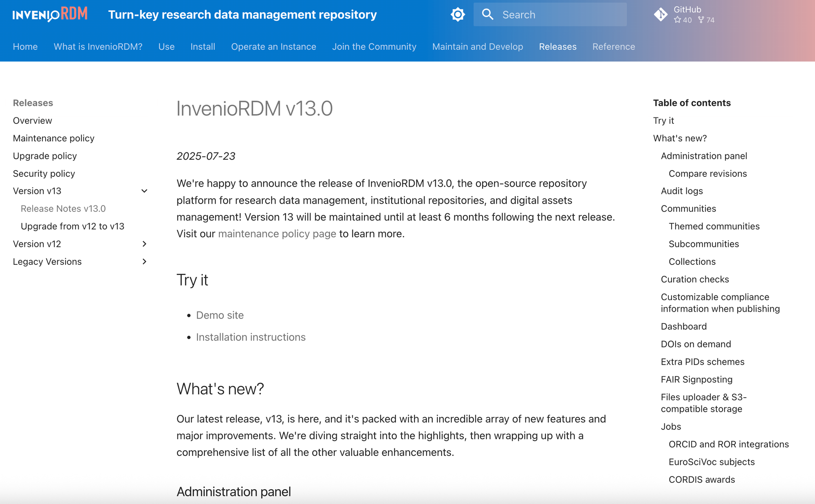Expand the Version v12 section
The image size is (815, 504).
pos(144,244)
